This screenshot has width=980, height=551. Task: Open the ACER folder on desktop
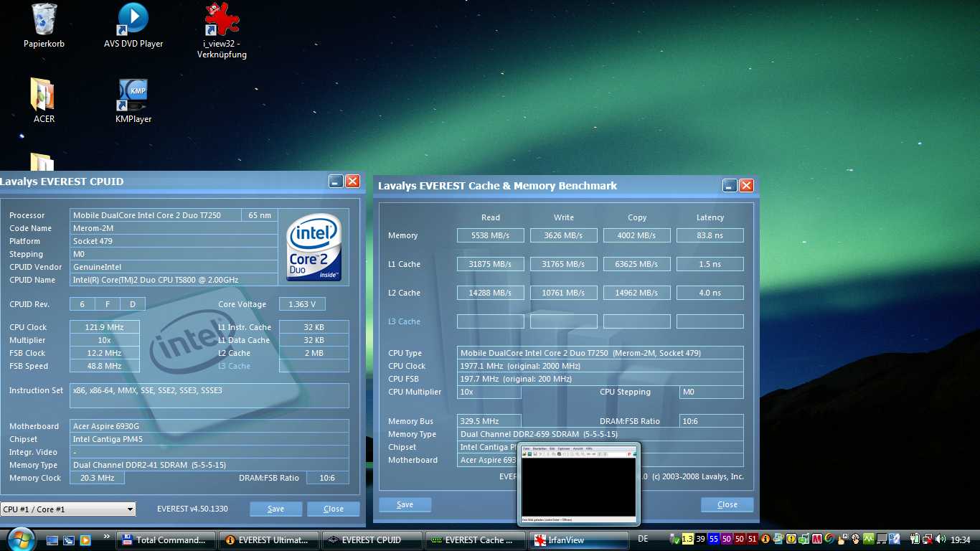pyautogui.click(x=44, y=100)
